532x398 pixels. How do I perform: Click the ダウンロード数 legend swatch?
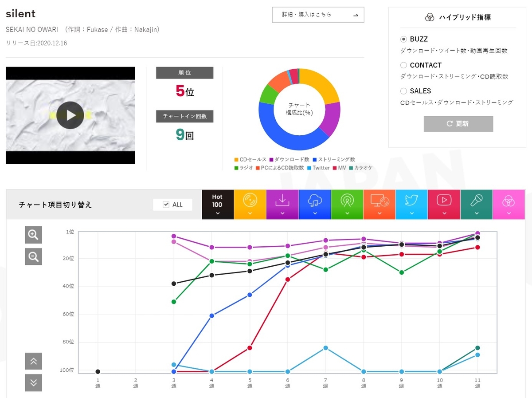(271, 160)
